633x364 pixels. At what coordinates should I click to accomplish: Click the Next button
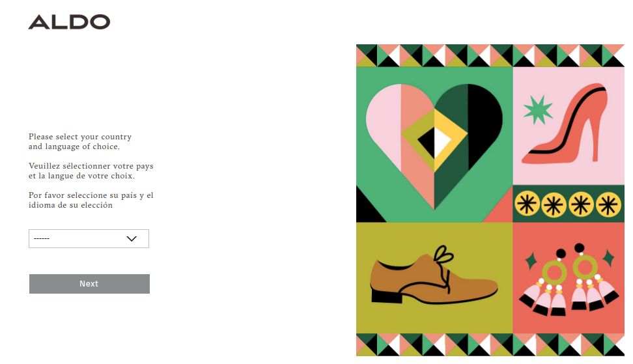point(89,284)
